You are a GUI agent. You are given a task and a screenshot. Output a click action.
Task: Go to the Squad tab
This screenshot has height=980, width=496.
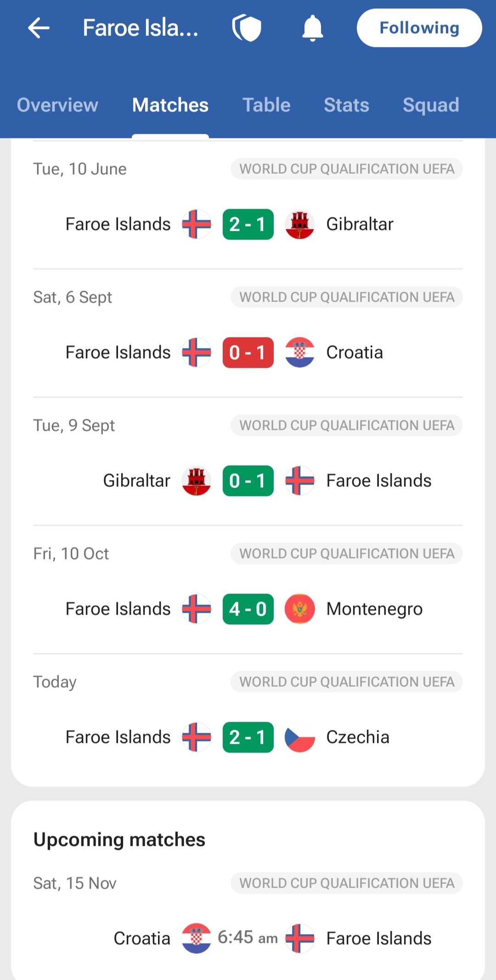click(431, 105)
